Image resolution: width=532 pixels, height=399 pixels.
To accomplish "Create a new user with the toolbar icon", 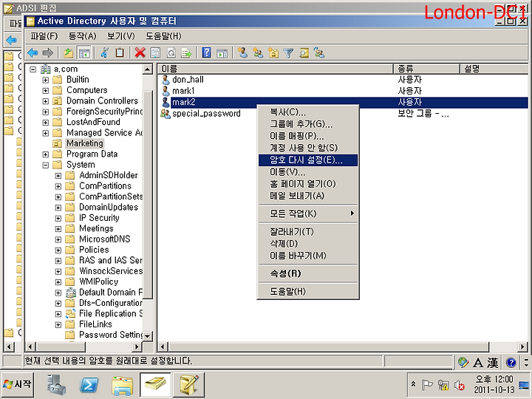I will (x=242, y=52).
